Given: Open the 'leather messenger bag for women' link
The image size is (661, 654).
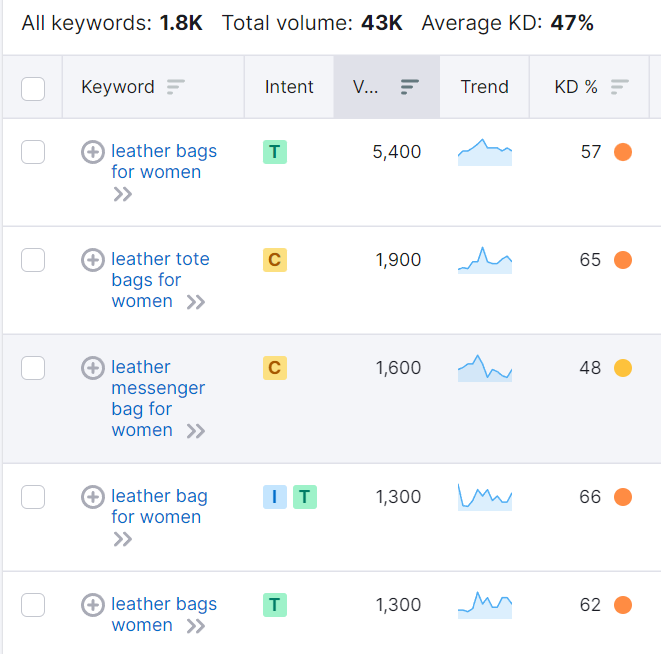Looking at the screenshot, I should point(157,388).
